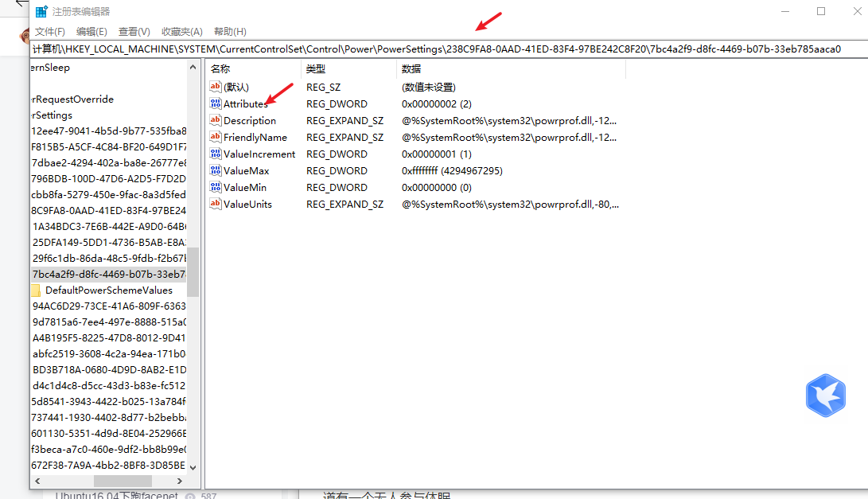Select the Description value name
868x499 pixels.
tap(250, 121)
